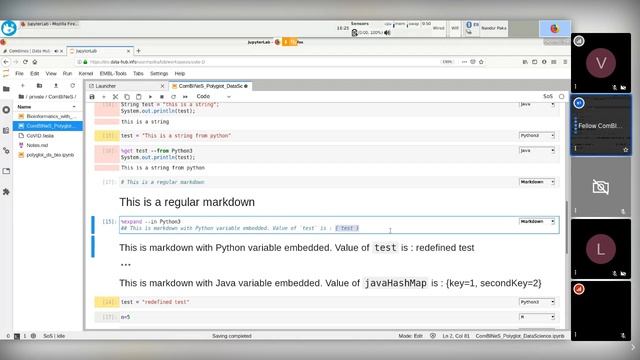This screenshot has width=640, height=360.
Task: Click the Firefox URL address bar
Action: [x=261, y=62]
